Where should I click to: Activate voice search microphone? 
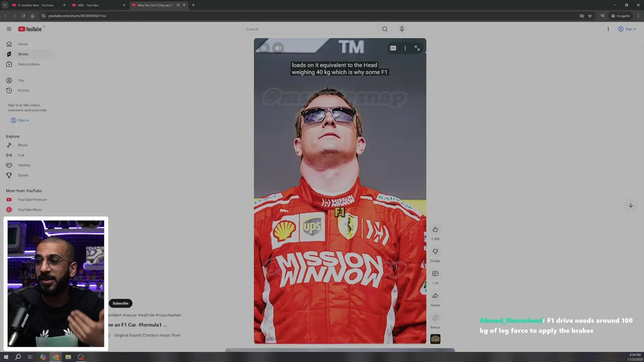coord(401,29)
